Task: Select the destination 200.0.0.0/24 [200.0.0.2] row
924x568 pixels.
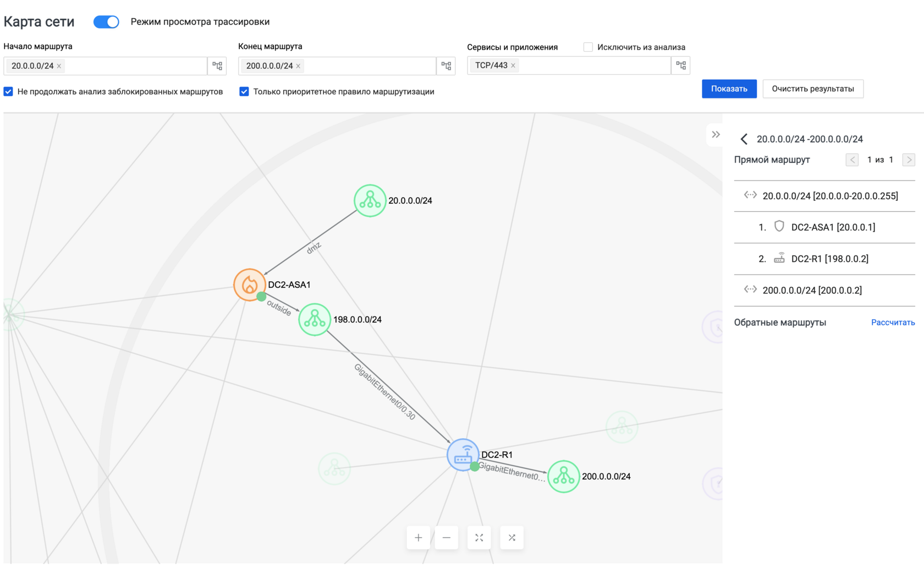Action: click(x=824, y=290)
